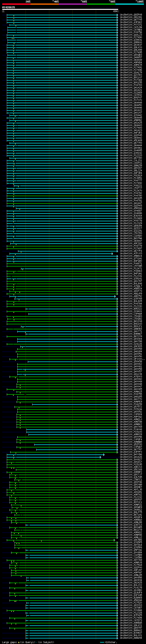Select label UniRef100_P27520
The height and width of the screenshot is (644, 146).
pyautogui.click(x=131, y=603)
